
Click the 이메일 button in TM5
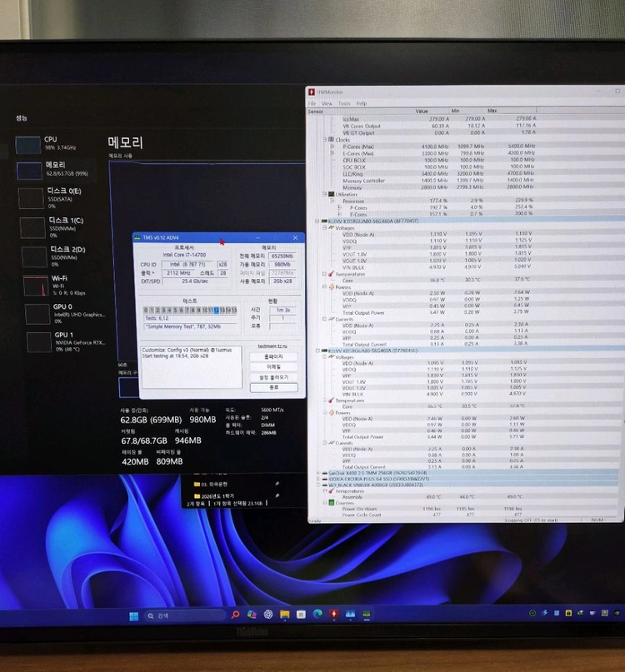pyautogui.click(x=273, y=367)
